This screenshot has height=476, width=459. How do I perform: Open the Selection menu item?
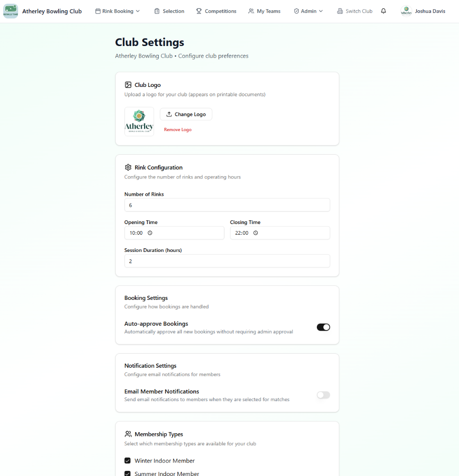[x=169, y=11]
